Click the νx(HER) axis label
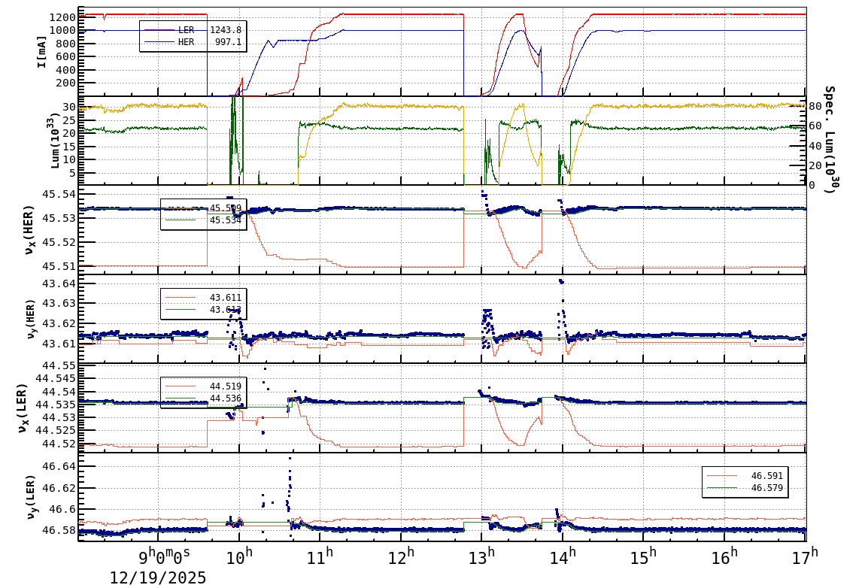Viewport: 868px width, 588px height. pyautogui.click(x=29, y=230)
